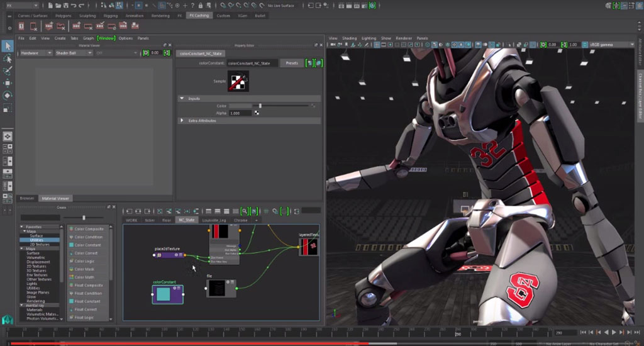Open the Graph menu in Hypershade
Viewport: 644px width, 346px height.
coord(88,38)
